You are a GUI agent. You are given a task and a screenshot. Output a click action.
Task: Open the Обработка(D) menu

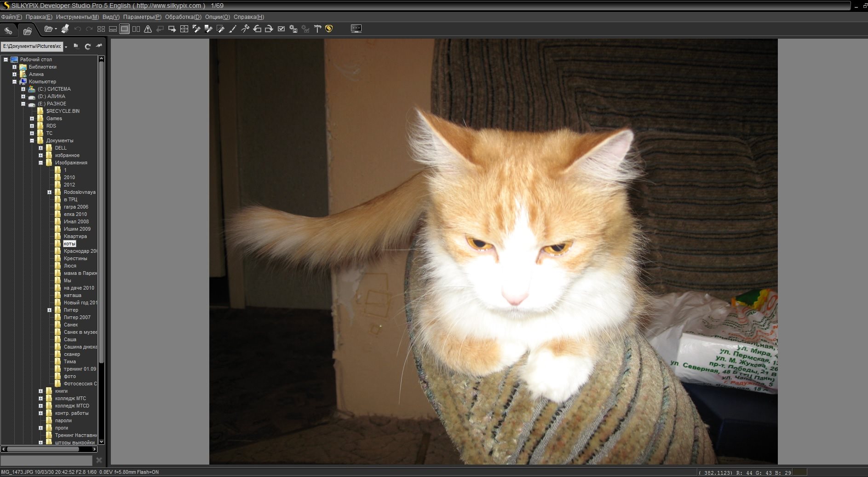click(183, 17)
